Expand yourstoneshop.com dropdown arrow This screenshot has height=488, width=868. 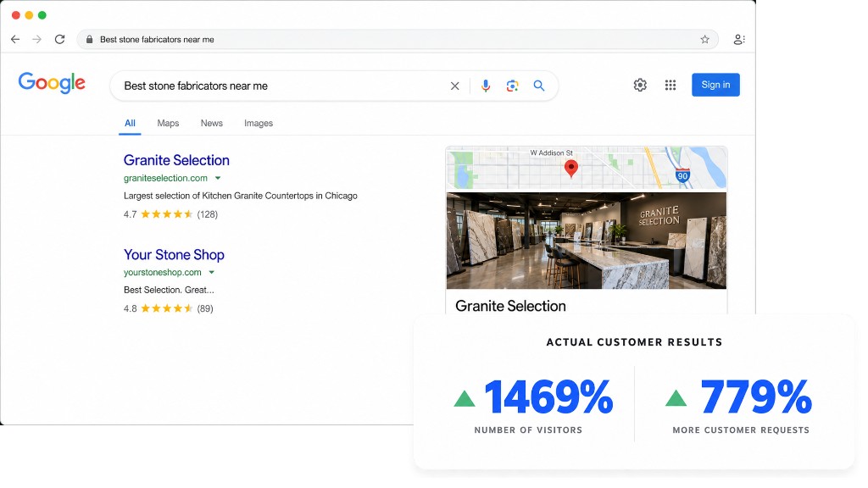tap(211, 272)
